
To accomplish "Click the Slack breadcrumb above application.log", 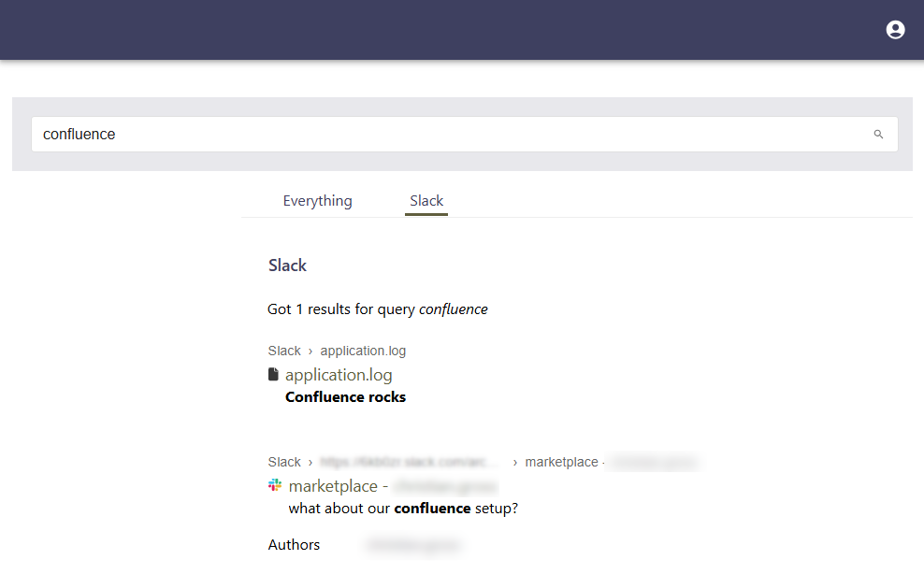I will [x=284, y=351].
